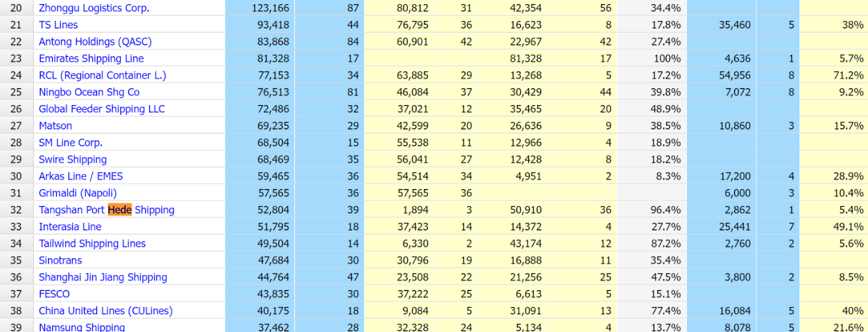Open Shanghai Jin Jiang Shipping link
868x332 pixels.
click(102, 277)
